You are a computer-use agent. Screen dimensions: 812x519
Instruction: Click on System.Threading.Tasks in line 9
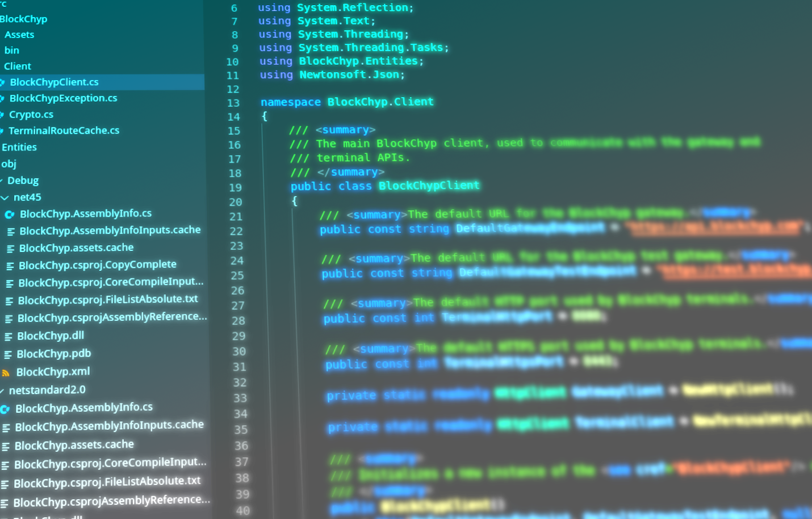point(371,48)
